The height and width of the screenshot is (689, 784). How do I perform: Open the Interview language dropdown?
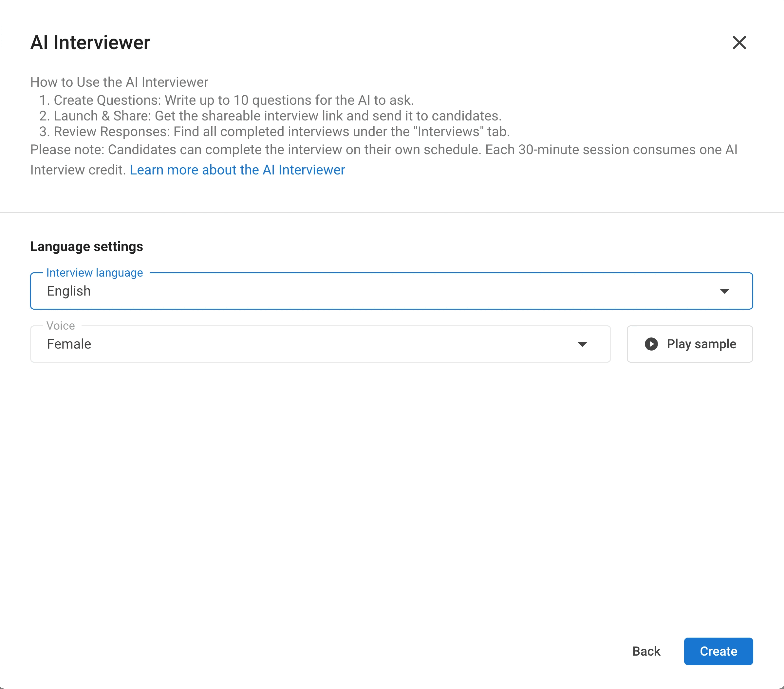[x=391, y=291]
